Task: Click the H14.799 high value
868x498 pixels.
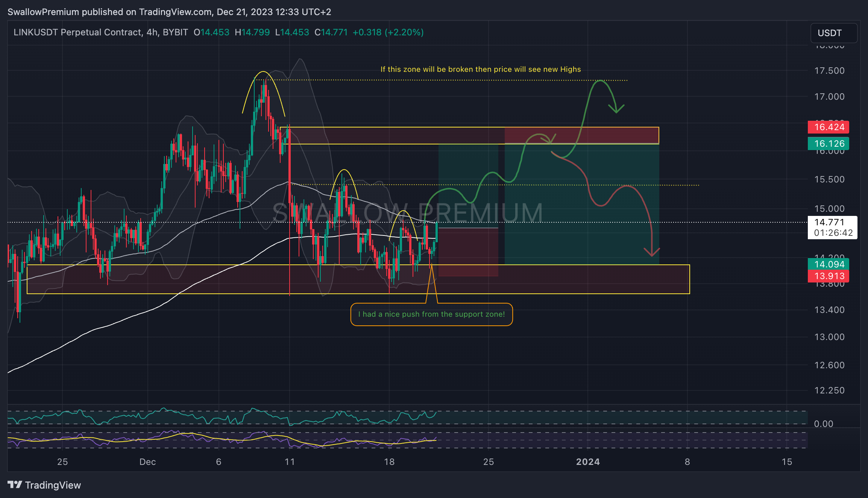Action: click(x=252, y=32)
